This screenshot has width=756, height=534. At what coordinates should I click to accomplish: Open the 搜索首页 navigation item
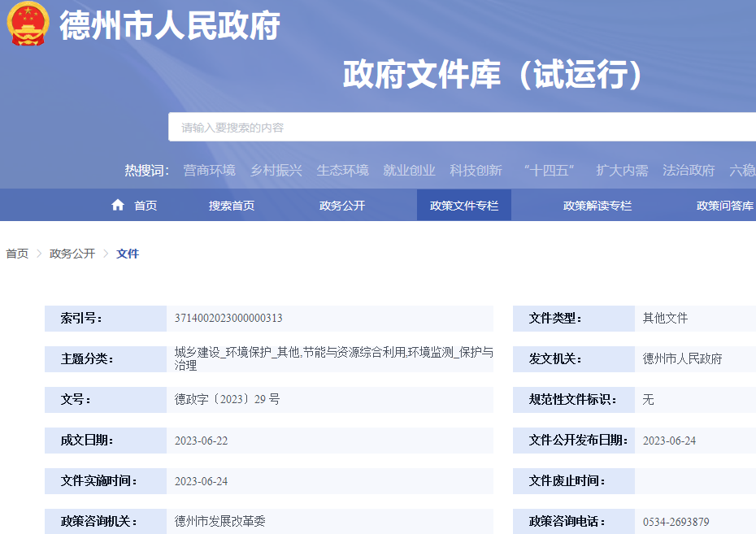click(232, 206)
